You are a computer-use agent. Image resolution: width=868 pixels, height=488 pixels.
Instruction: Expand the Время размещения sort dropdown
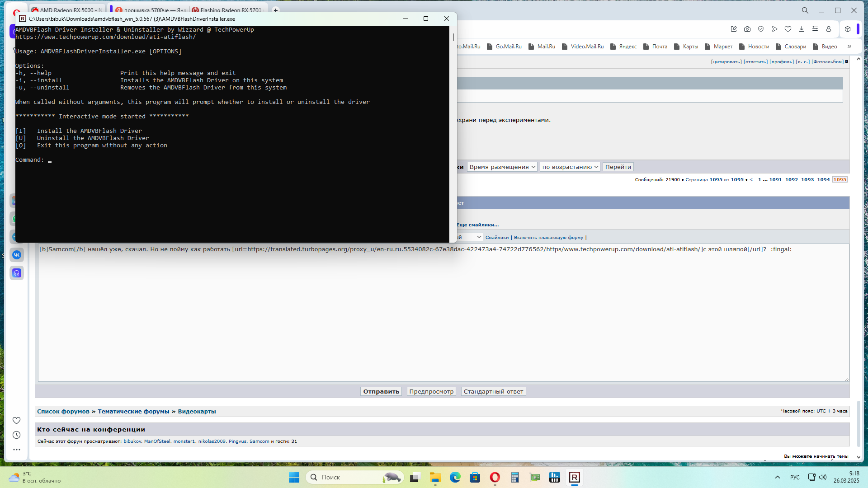coord(502,167)
